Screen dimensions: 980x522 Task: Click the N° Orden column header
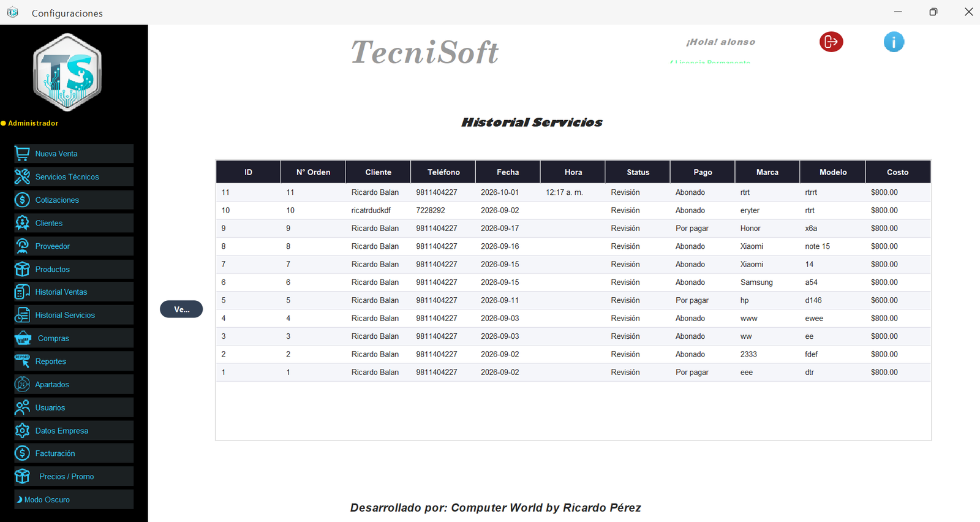coord(313,172)
